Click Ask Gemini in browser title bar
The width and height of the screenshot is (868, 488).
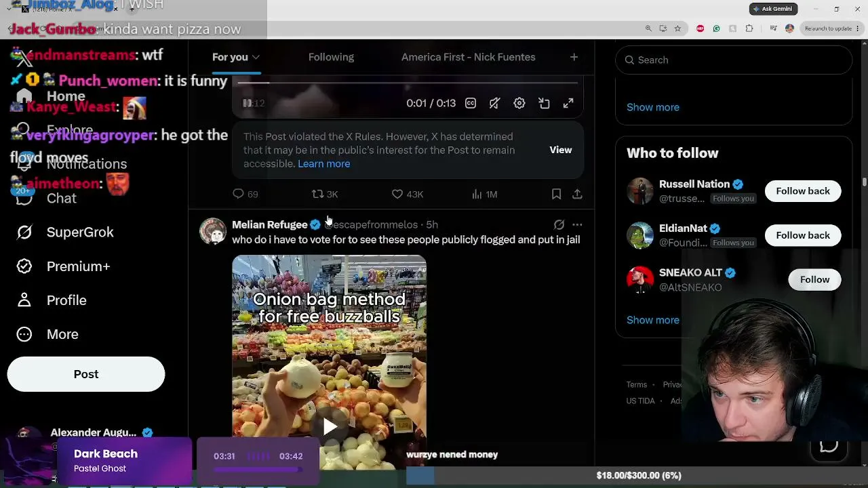pyautogui.click(x=772, y=9)
